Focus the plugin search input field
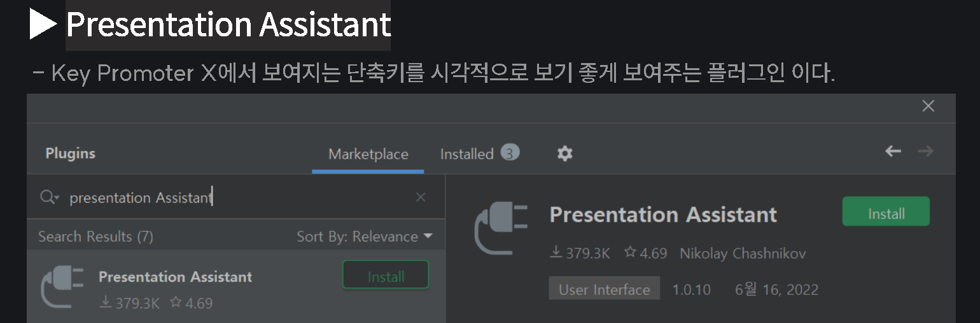 (235, 197)
